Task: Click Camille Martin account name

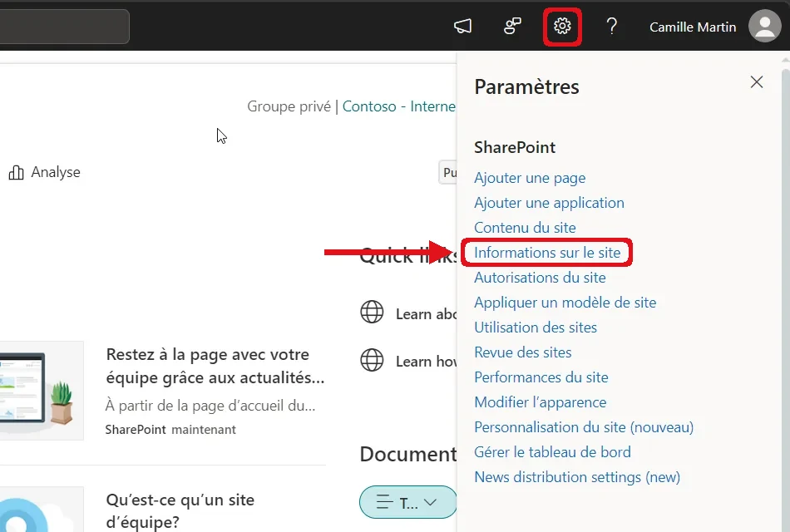Action: click(x=692, y=27)
